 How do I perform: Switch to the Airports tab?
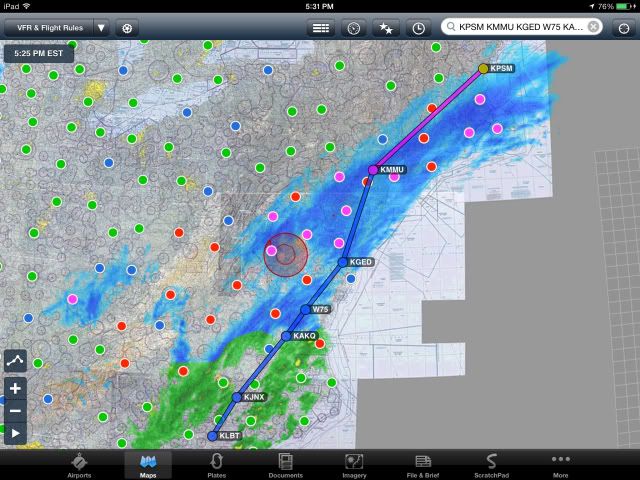click(x=79, y=465)
